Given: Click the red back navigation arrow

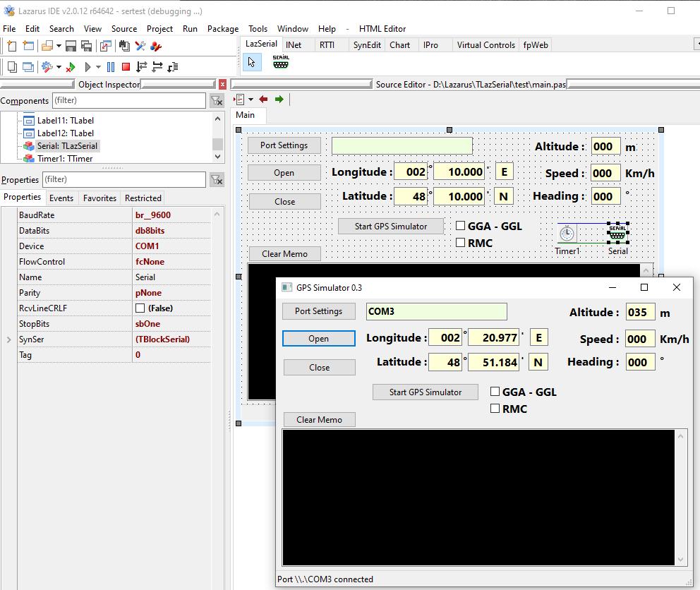Looking at the screenshot, I should (263, 99).
